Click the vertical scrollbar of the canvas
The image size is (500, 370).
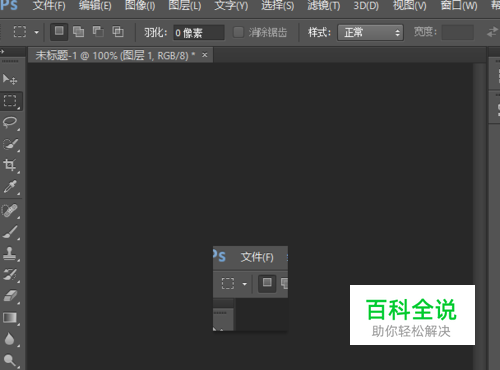click(x=479, y=217)
